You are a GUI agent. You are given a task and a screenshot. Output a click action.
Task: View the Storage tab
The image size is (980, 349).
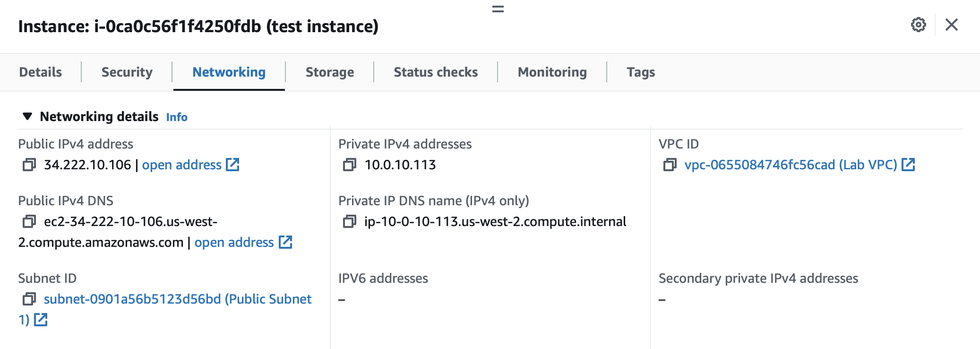(329, 72)
